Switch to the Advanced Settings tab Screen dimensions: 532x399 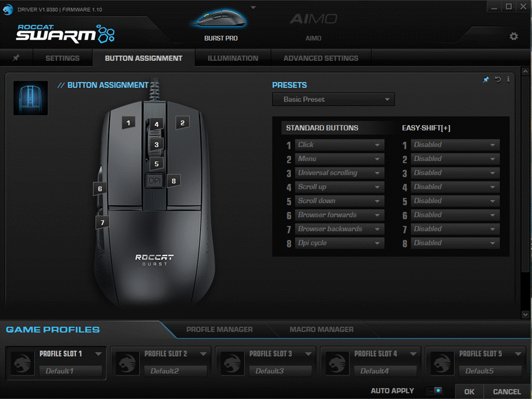point(321,58)
